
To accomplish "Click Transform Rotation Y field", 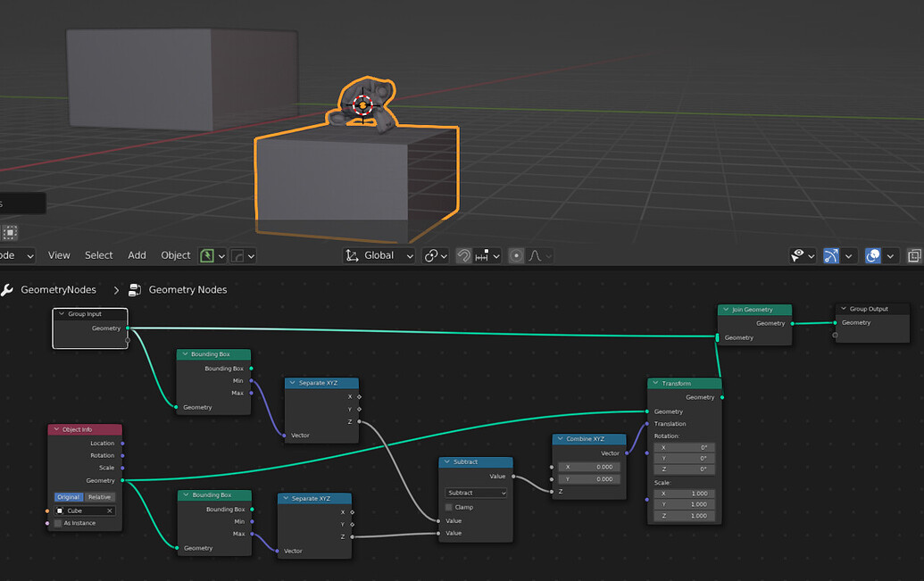I will tap(684, 458).
